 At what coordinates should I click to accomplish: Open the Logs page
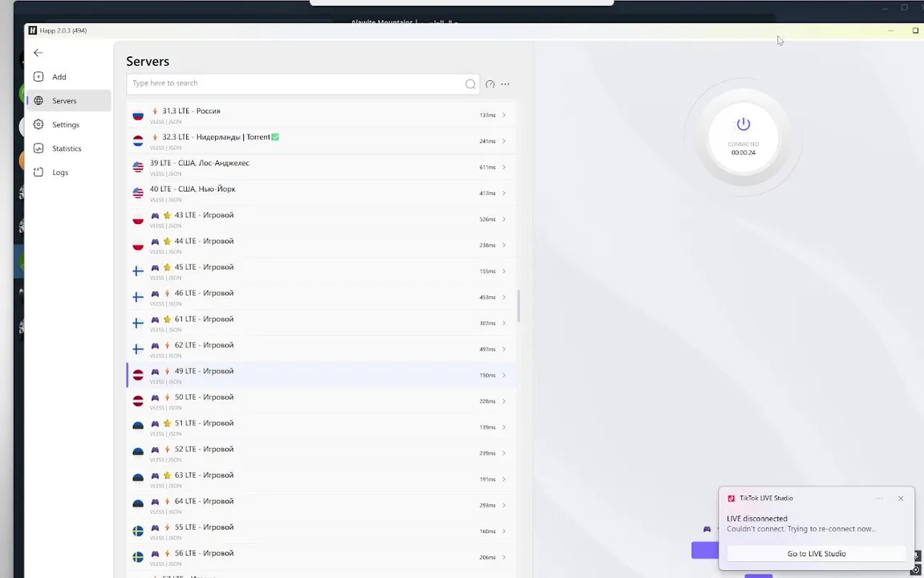pos(68,173)
